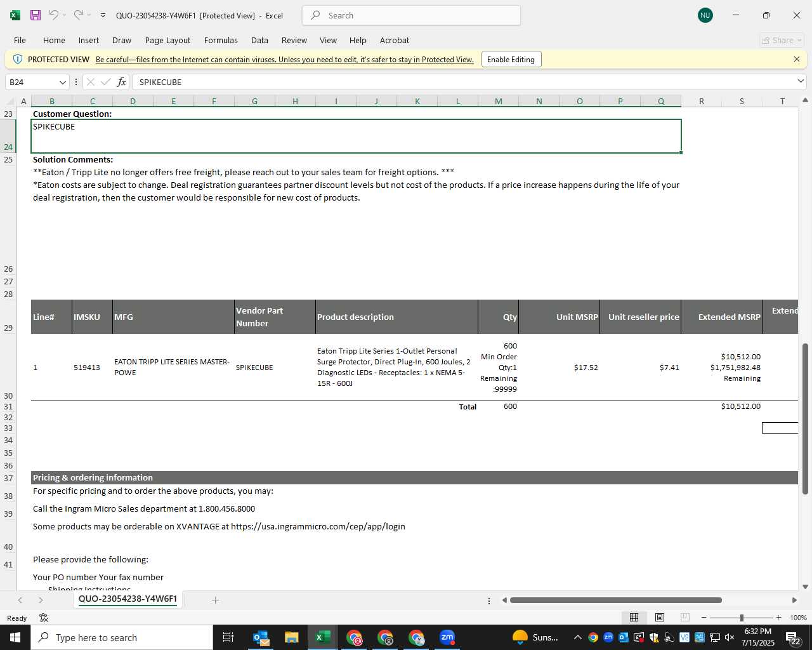Click the formula bar showing SPIKECUBE

[x=463, y=82]
